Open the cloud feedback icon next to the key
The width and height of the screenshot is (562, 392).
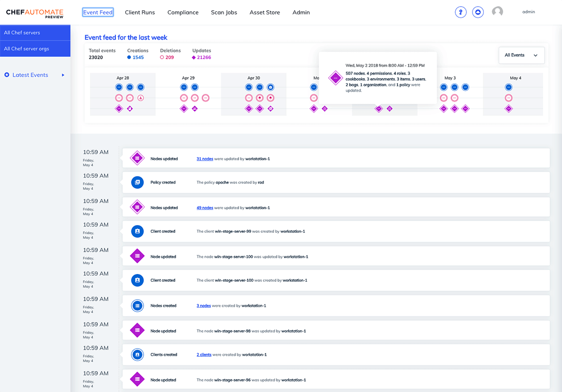point(478,12)
